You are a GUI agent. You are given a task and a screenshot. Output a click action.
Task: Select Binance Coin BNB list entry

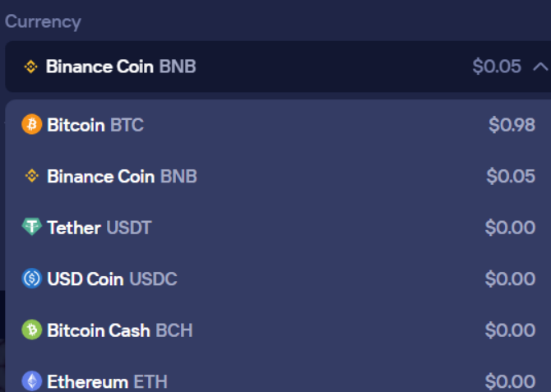122,176
